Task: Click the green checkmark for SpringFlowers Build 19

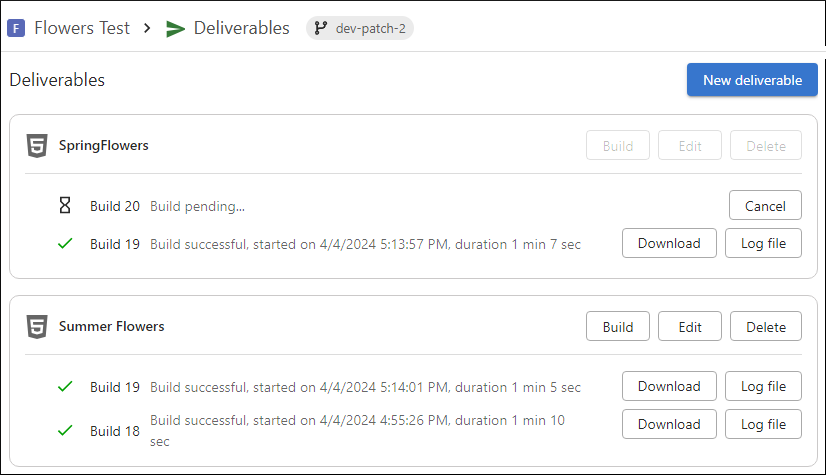Action: 65,244
